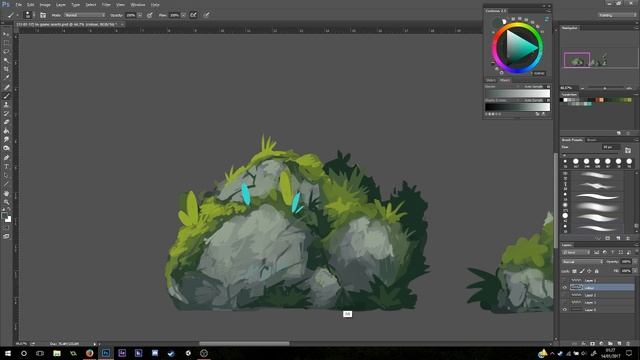Delete layer using the trash icon
Image resolution: width=640 pixels, height=360 pixels.
tap(628, 344)
